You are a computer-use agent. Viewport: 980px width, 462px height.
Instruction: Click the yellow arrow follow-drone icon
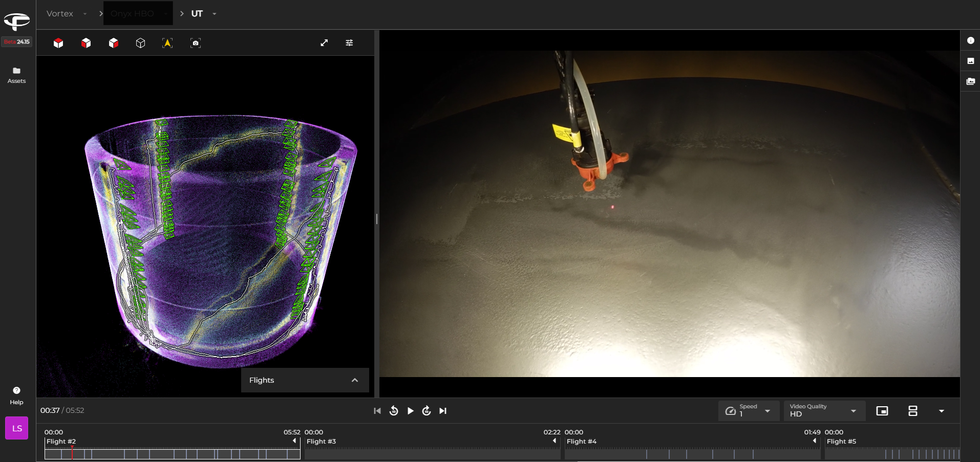(x=167, y=43)
